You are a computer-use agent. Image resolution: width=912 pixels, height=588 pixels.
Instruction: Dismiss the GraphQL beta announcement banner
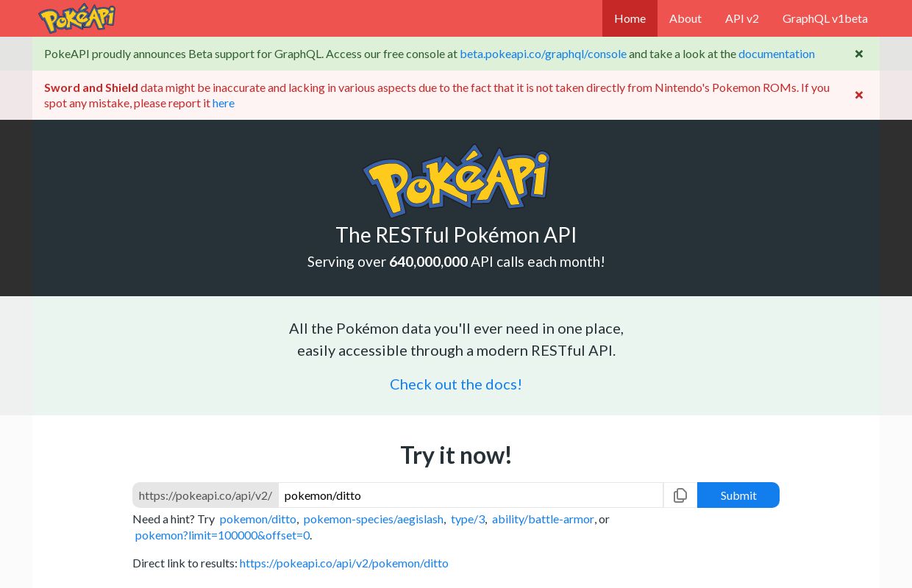tap(859, 54)
